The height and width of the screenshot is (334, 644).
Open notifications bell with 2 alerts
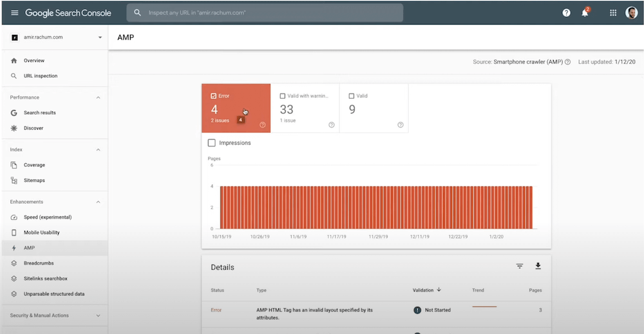coord(585,12)
